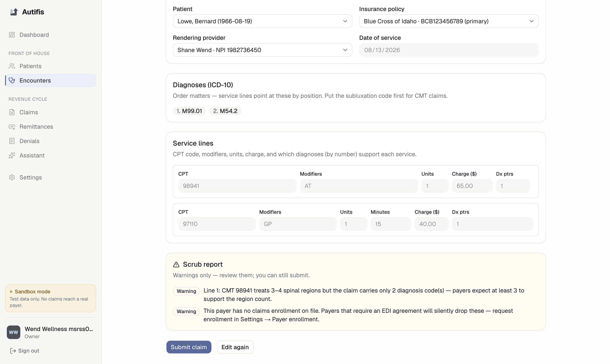This screenshot has height=364, width=610.
Task: Expand the Patient dropdown chevron
Action: pos(345,21)
